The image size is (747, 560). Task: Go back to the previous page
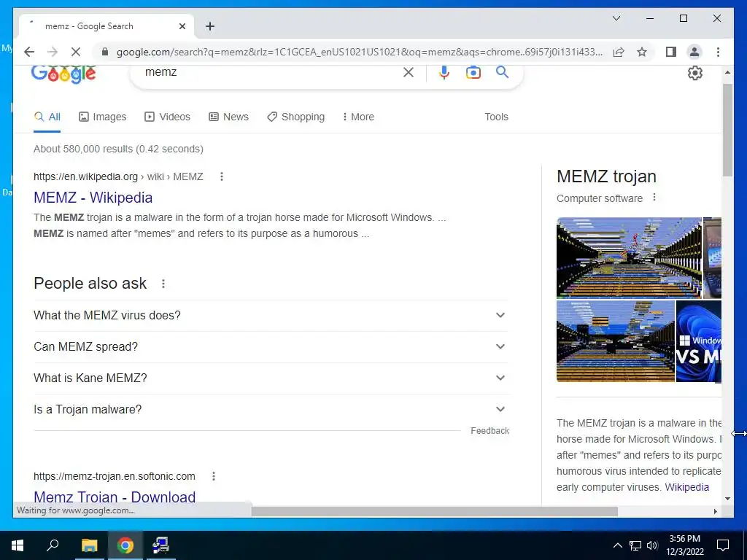click(x=29, y=52)
